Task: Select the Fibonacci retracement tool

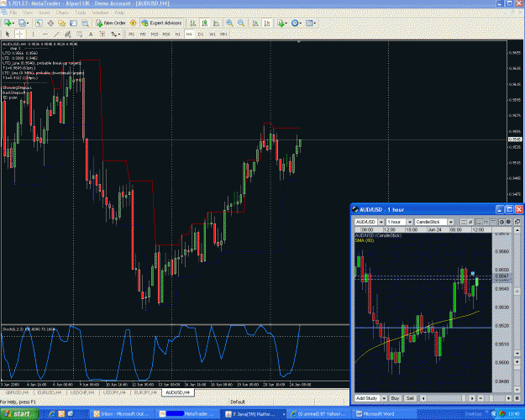Action: [79, 34]
